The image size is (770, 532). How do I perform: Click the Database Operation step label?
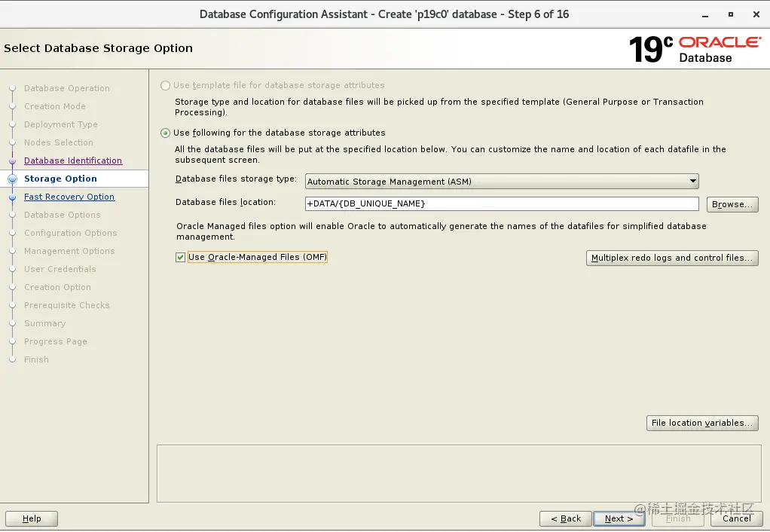pyautogui.click(x=67, y=88)
